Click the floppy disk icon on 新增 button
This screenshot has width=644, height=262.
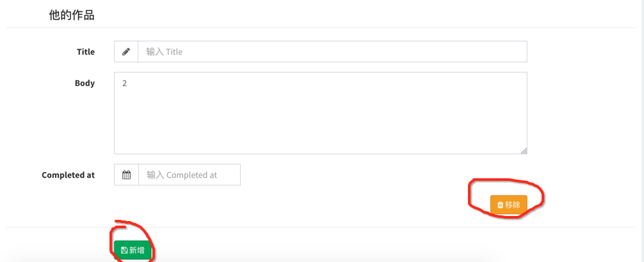[x=124, y=250]
